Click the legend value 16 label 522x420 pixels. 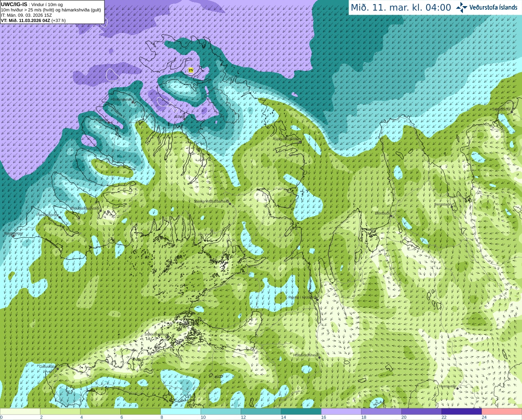(x=323, y=417)
